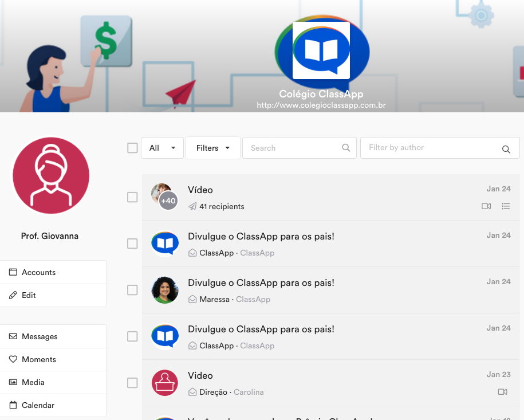
Task: Select the Vídeo 41 recipients message checkbox
Action: [132, 197]
